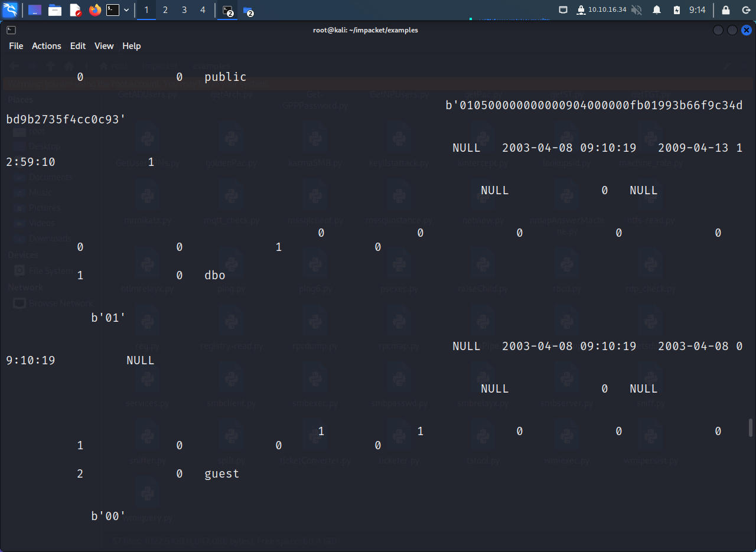Open the View menu
This screenshot has height=552, width=756.
tap(104, 46)
